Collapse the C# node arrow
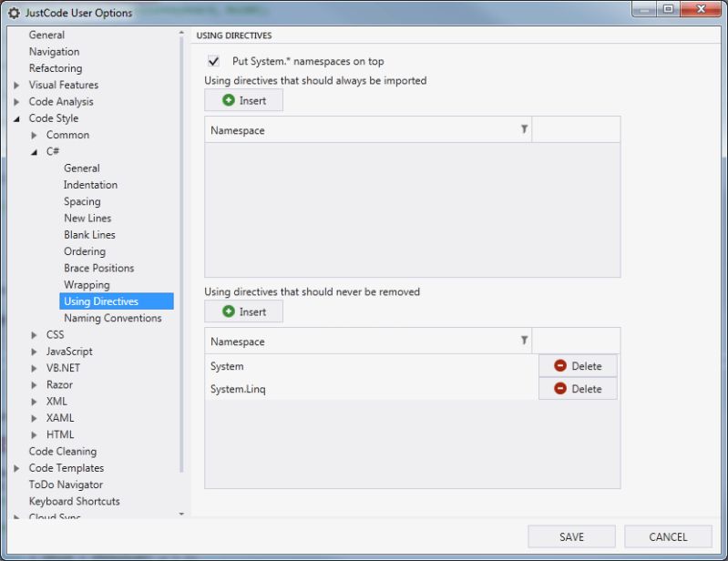Screen dimensions: 728x561 34,152
